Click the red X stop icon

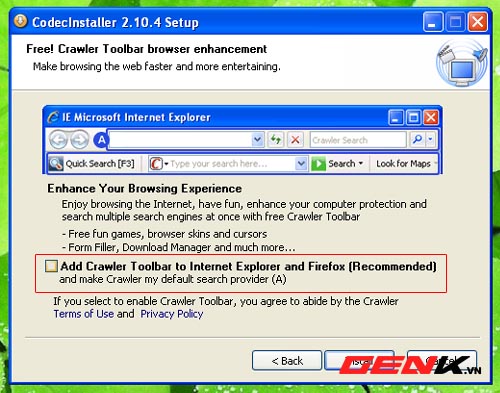tap(295, 140)
